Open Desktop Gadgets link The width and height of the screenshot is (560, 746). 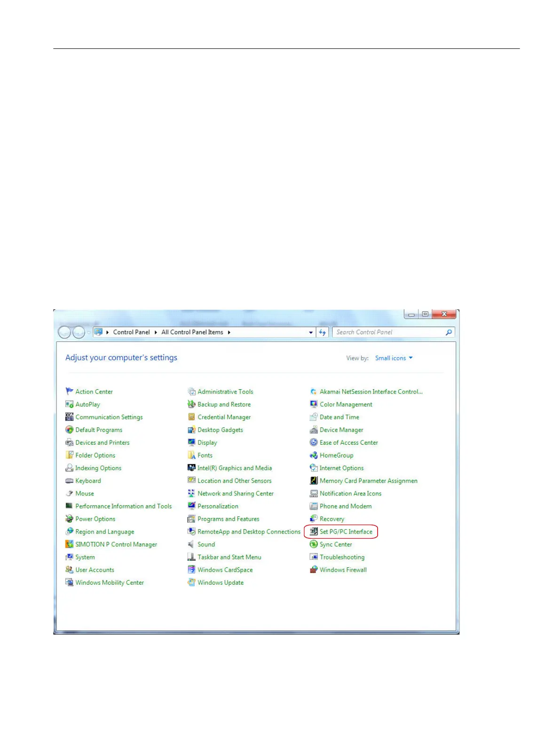pos(221,430)
